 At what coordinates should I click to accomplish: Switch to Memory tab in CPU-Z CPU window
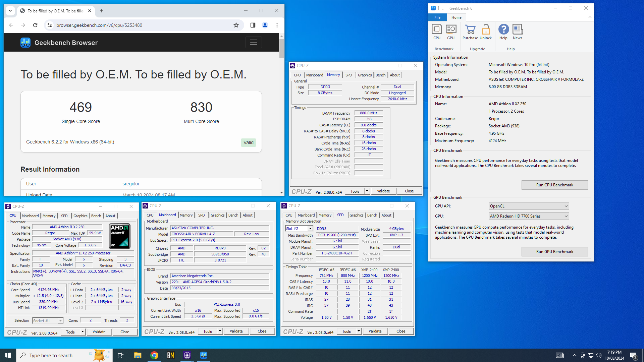pyautogui.click(x=49, y=216)
